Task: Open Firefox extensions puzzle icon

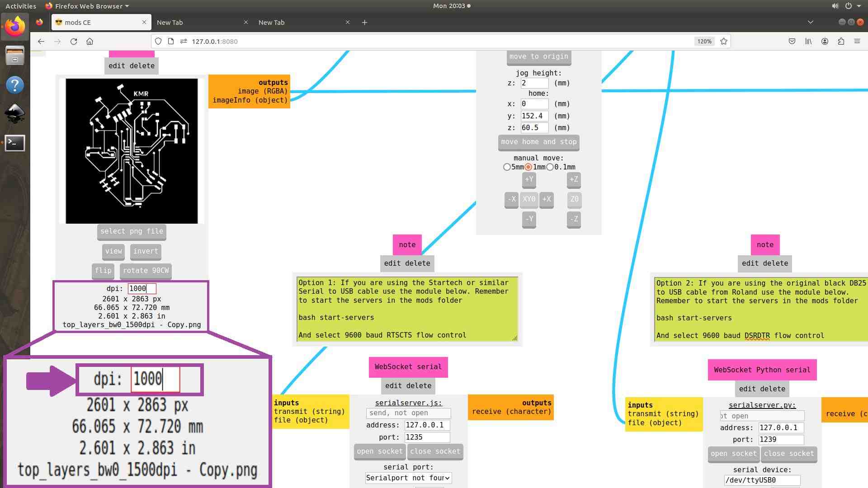Action: click(x=841, y=42)
